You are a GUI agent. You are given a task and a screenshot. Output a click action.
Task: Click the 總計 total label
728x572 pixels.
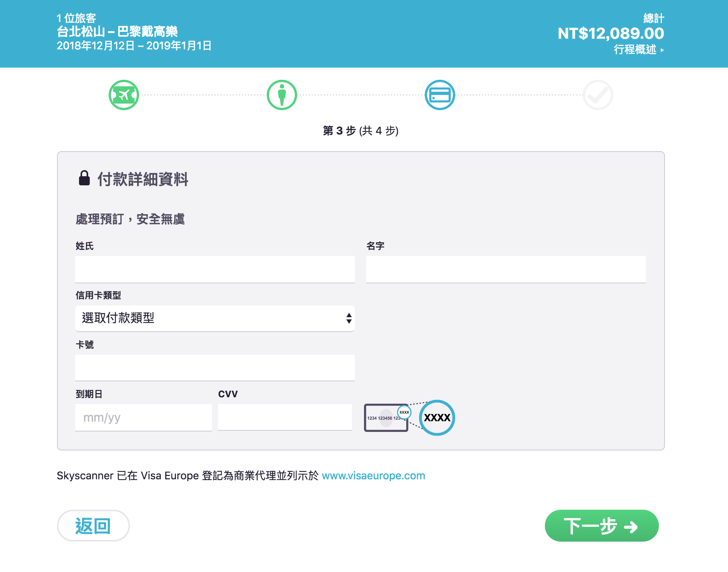pos(654,18)
